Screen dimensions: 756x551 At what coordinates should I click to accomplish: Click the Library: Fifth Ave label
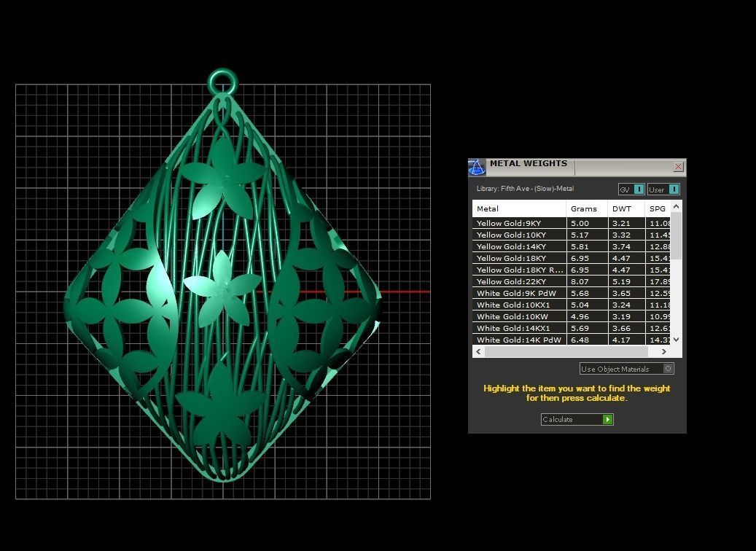525,189
